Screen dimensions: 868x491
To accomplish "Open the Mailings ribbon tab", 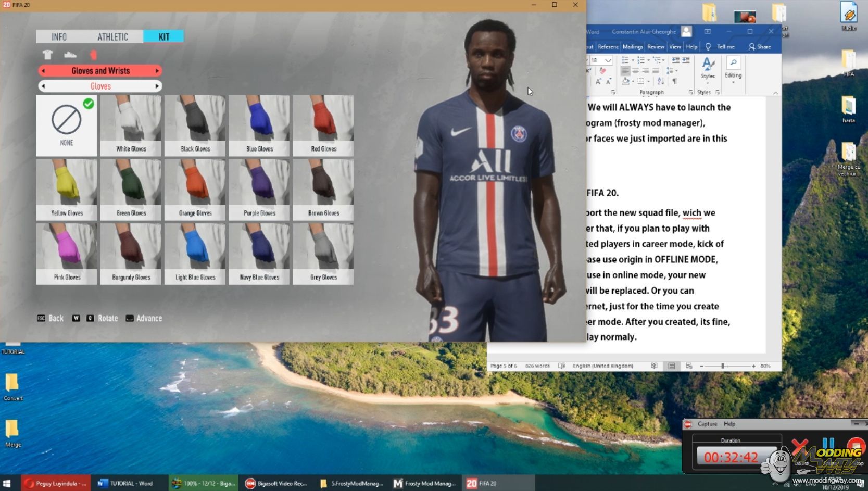I will 633,47.
